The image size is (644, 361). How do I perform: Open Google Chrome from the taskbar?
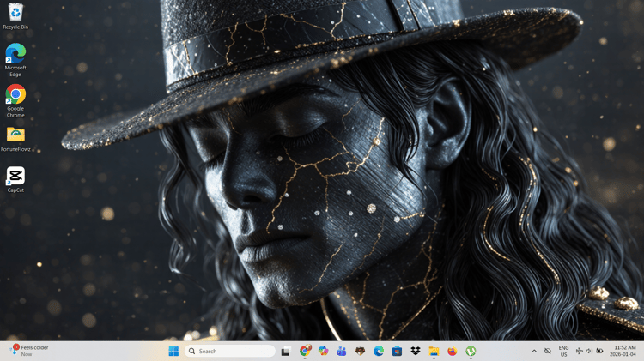pos(305,352)
